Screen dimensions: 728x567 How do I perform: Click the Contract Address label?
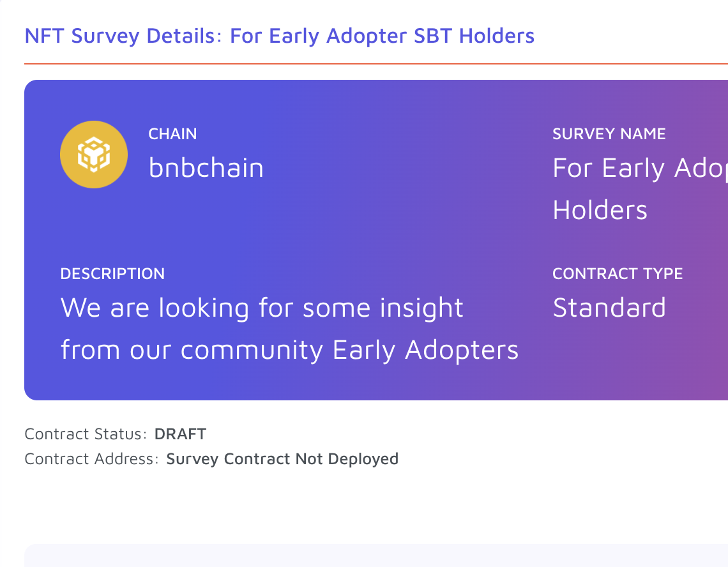91,459
